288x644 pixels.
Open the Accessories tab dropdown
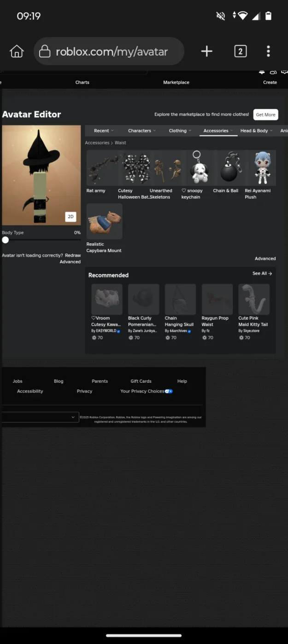(x=218, y=131)
